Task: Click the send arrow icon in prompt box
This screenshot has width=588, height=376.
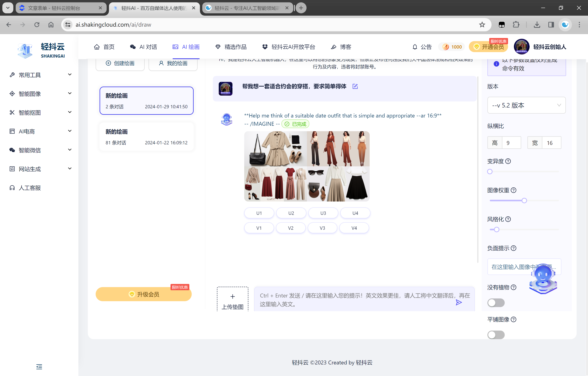Action: point(459,303)
